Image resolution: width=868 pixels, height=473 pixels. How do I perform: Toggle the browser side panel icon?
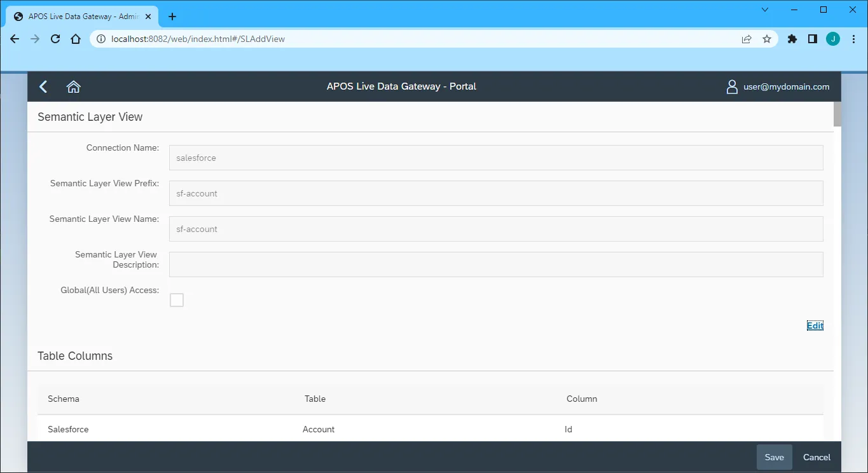coord(812,39)
